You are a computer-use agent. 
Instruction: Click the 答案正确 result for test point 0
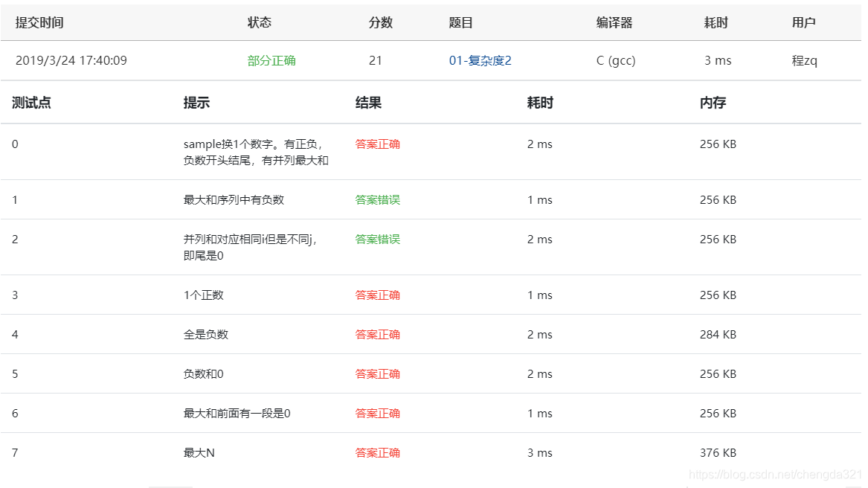tap(378, 144)
